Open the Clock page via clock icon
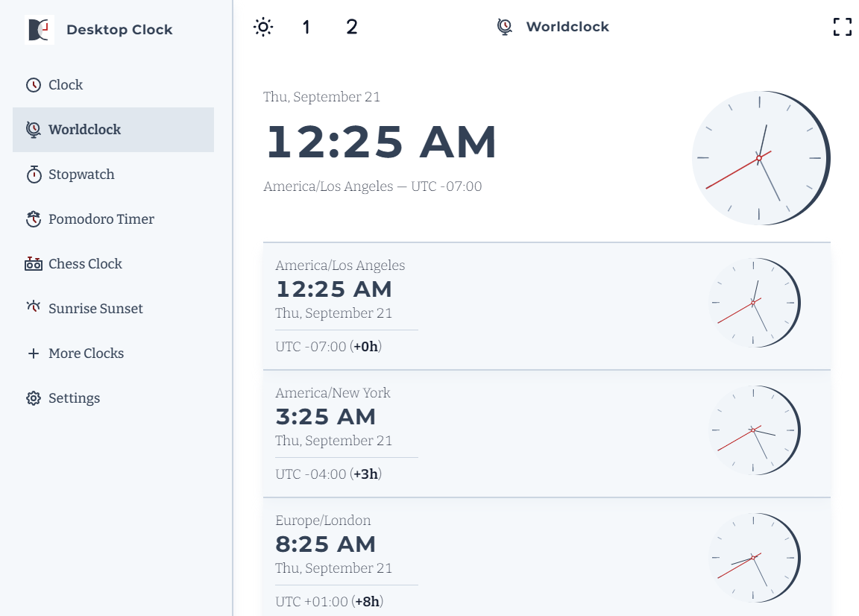 [34, 85]
